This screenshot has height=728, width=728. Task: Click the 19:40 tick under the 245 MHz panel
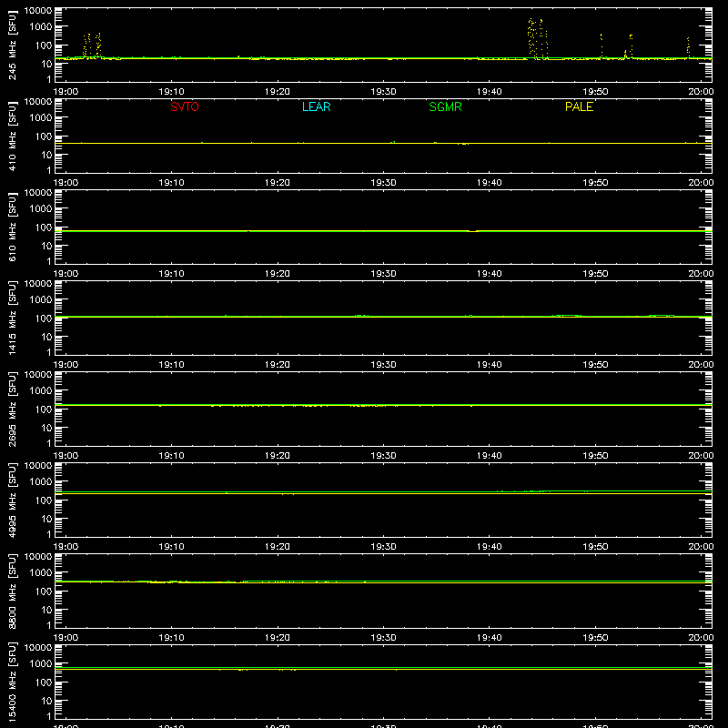pyautogui.click(x=489, y=92)
